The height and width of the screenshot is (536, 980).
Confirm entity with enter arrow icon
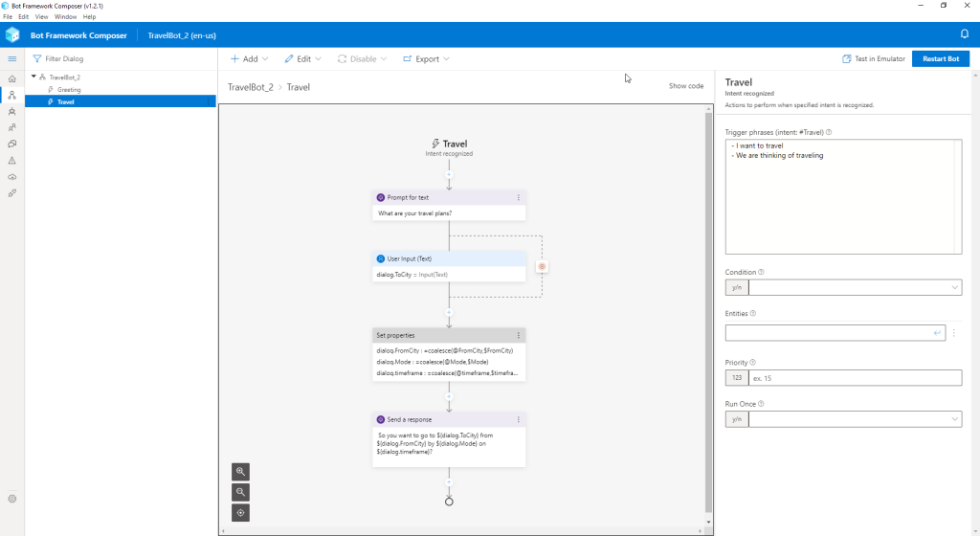pyautogui.click(x=937, y=333)
